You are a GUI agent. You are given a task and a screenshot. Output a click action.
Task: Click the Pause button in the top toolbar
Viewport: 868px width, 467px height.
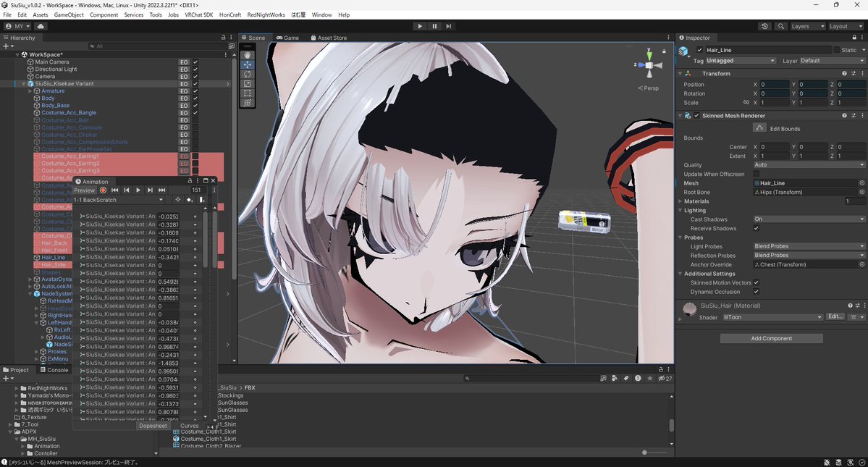(x=434, y=26)
